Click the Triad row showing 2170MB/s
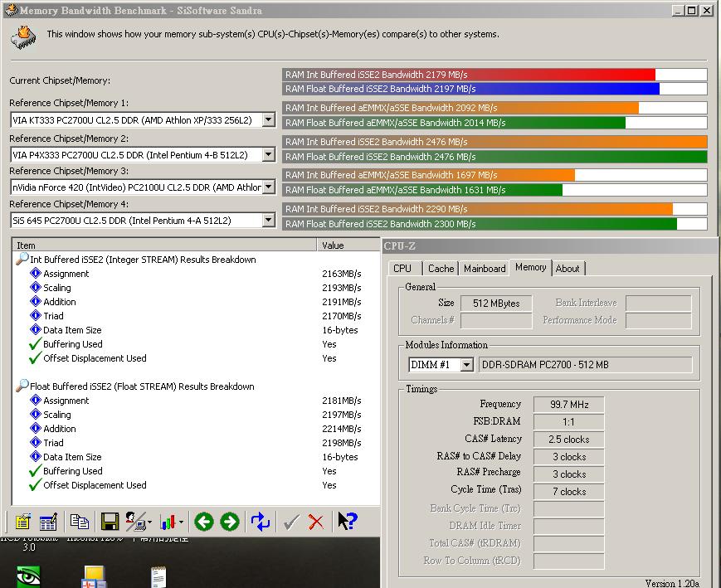Screen dimensions: 721x588 197,316
